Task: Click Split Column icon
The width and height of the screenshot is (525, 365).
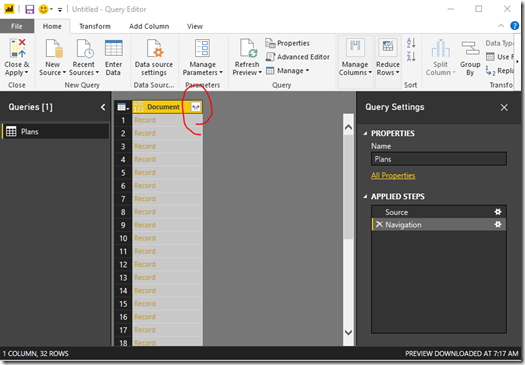Action: pyautogui.click(x=441, y=48)
